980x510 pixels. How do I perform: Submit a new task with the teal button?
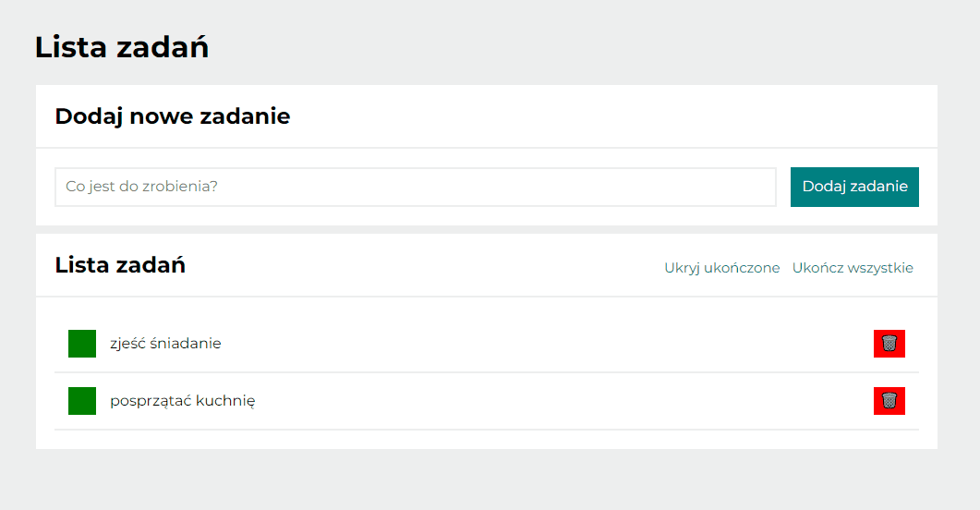click(x=854, y=187)
